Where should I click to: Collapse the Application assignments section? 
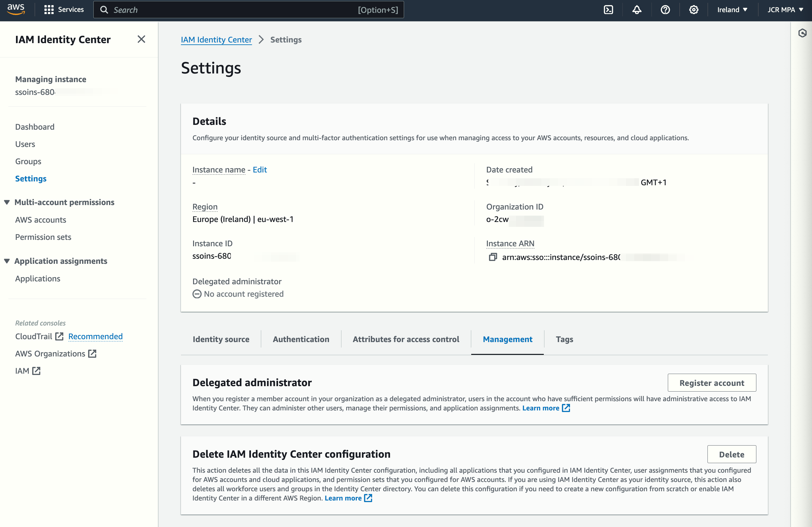click(7, 261)
